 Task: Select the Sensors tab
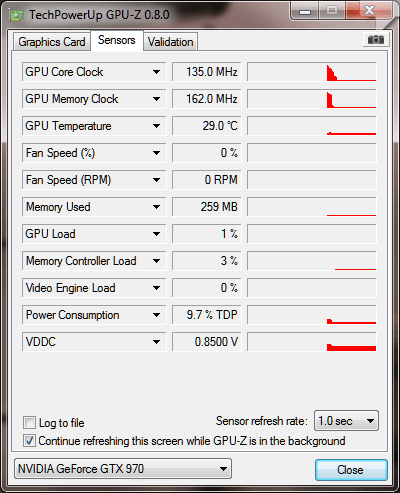pyautogui.click(x=117, y=40)
